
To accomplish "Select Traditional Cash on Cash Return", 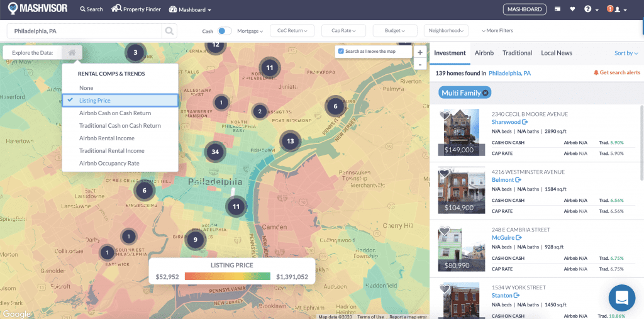I will tap(120, 126).
